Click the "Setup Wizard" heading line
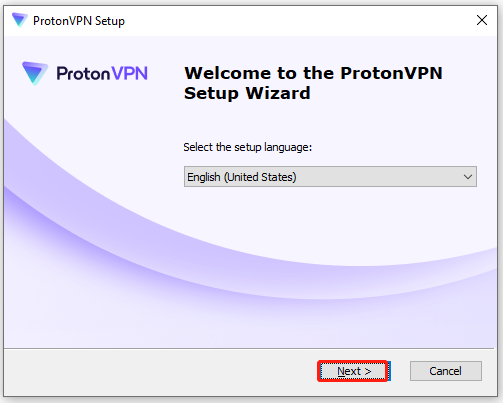This screenshot has width=503, height=403. tap(247, 93)
